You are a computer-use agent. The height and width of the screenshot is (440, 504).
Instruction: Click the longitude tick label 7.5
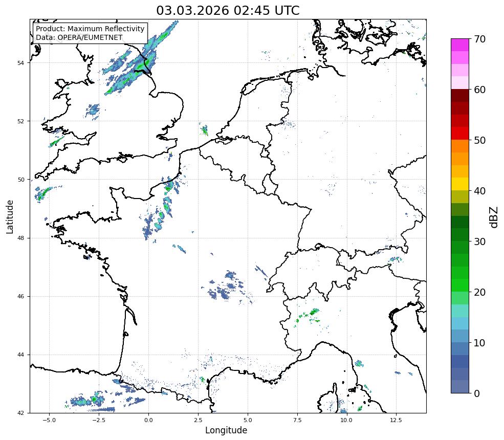(297, 420)
